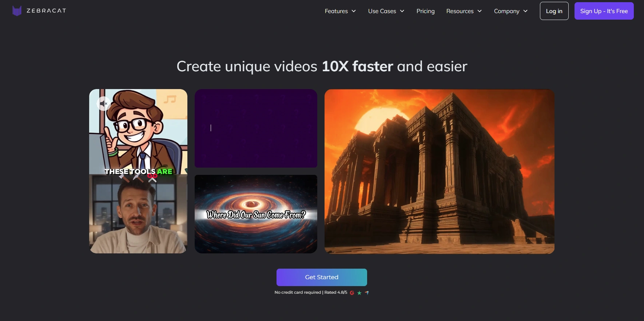Click Sign Up - It's Free button
Image resolution: width=644 pixels, height=321 pixels.
coord(604,11)
